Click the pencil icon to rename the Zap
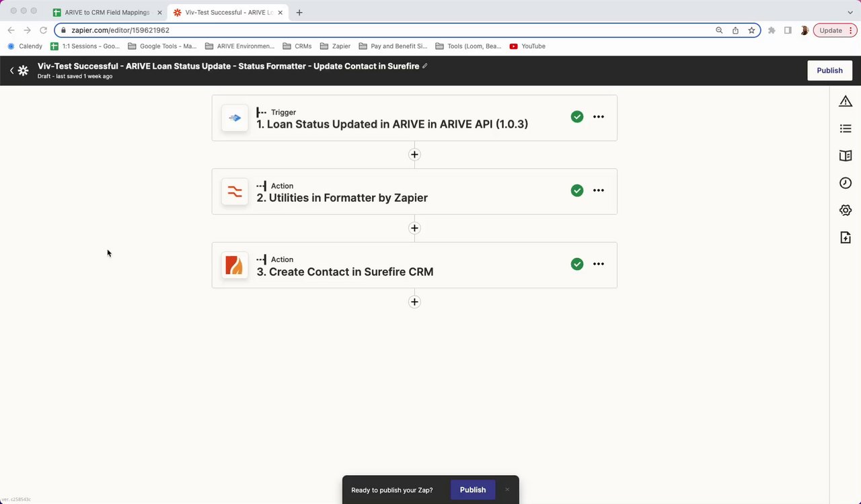This screenshot has height=504, width=861. [x=424, y=66]
